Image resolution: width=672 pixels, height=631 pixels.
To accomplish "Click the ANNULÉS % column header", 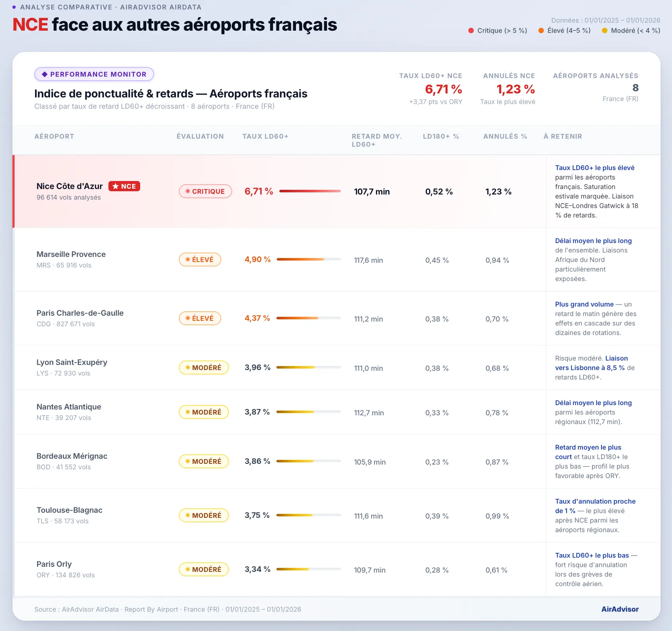I will pyautogui.click(x=505, y=136).
